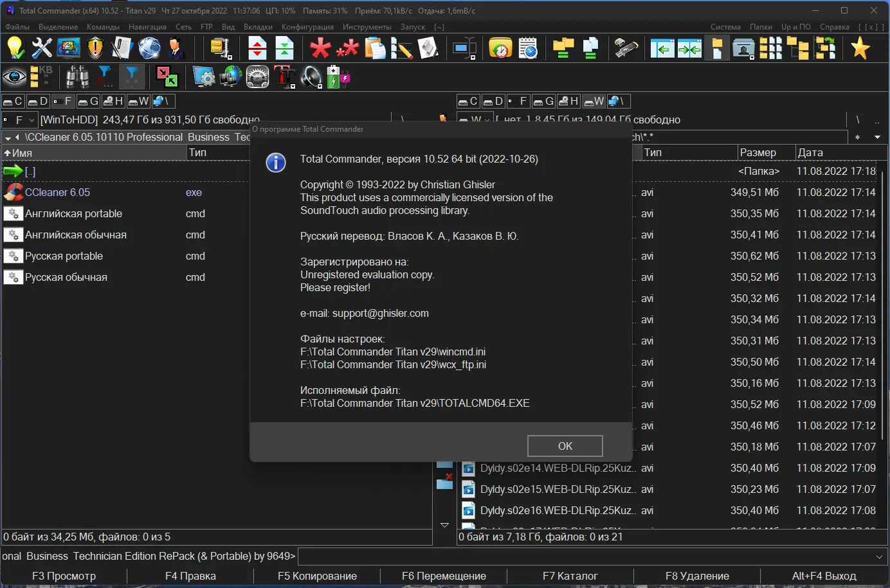Click the TT font settings icon

click(x=285, y=77)
